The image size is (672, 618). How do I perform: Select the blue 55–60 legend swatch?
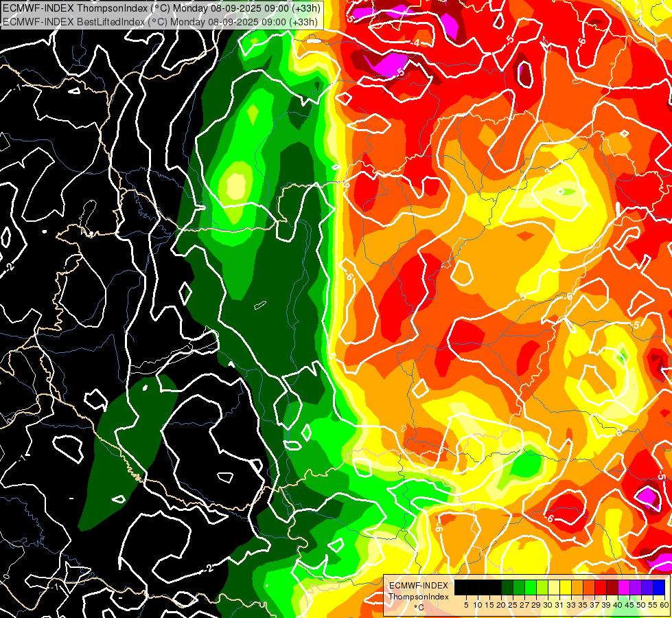pyautogui.click(x=659, y=588)
